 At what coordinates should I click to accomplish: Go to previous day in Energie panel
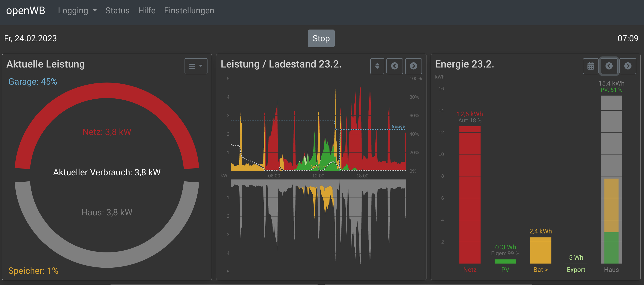[x=609, y=66]
